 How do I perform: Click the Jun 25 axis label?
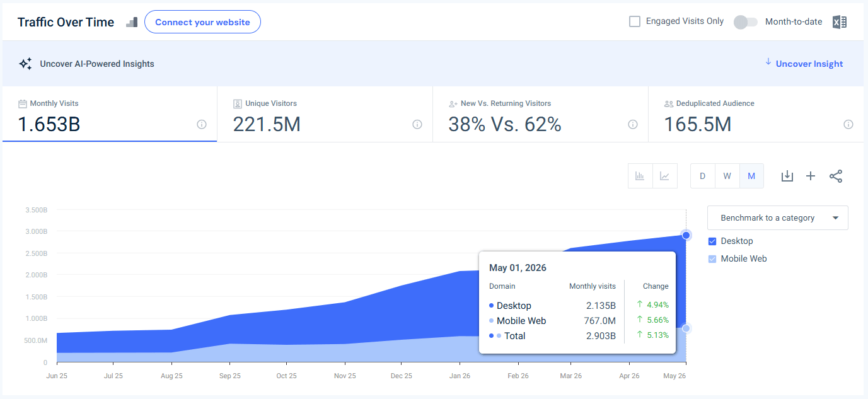tap(57, 376)
